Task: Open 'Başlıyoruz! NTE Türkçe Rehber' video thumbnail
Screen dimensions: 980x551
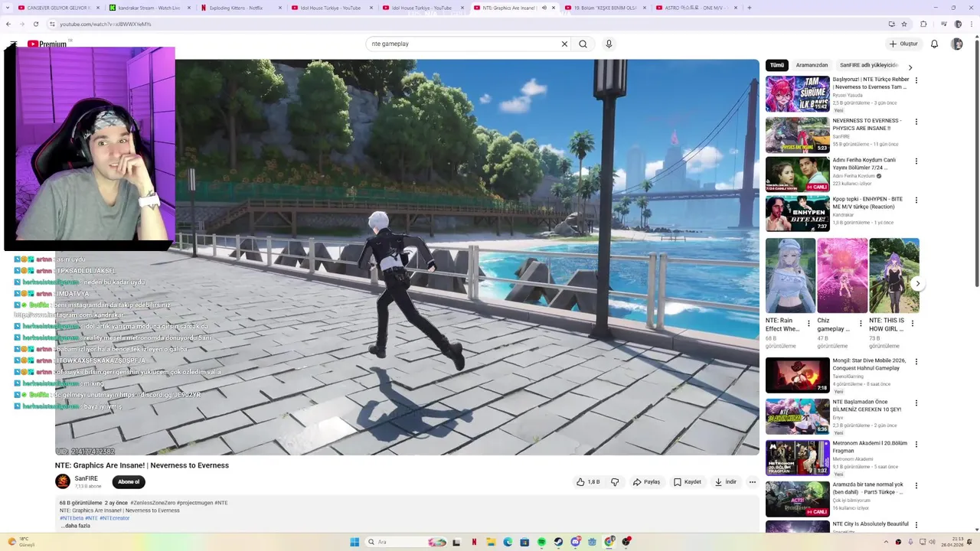Action: [797, 93]
